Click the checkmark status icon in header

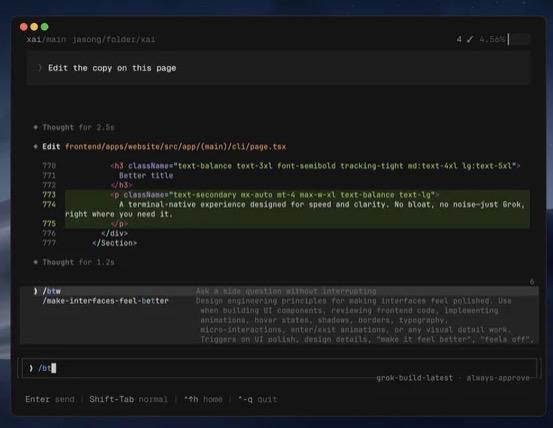coord(469,39)
